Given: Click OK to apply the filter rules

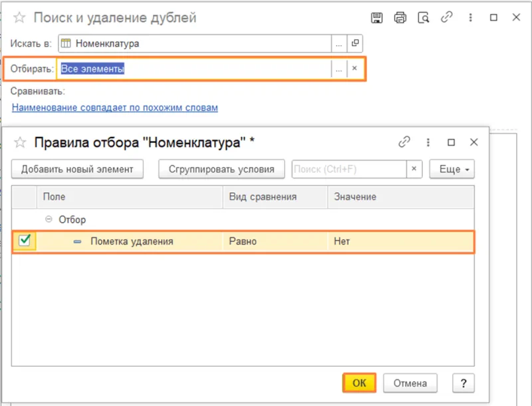Looking at the screenshot, I should tap(359, 383).
